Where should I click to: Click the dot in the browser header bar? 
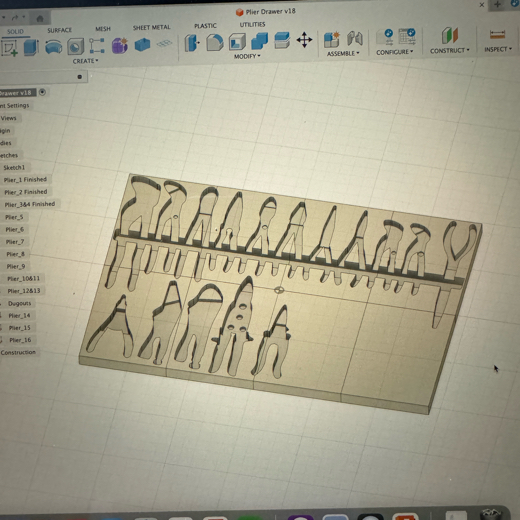(x=79, y=77)
